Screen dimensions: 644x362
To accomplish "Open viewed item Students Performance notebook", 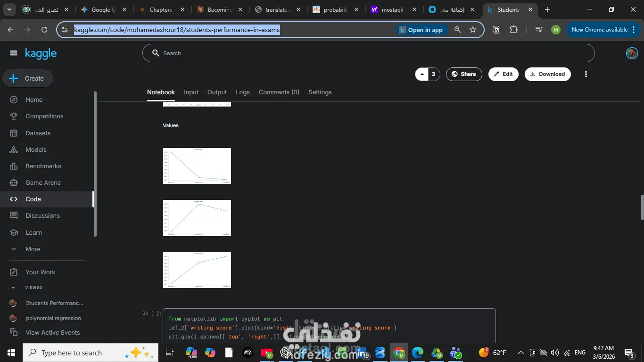I will [55, 303].
